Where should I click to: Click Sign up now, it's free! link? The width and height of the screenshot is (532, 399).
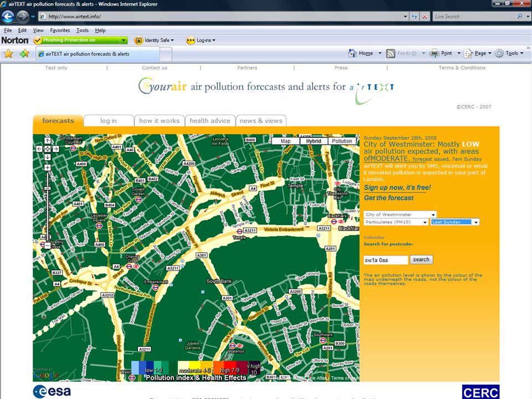[x=397, y=188]
